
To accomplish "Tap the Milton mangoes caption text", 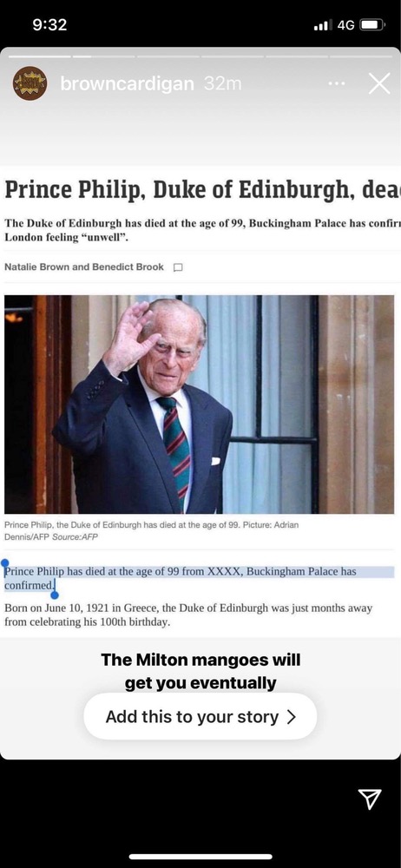I will tap(200, 672).
